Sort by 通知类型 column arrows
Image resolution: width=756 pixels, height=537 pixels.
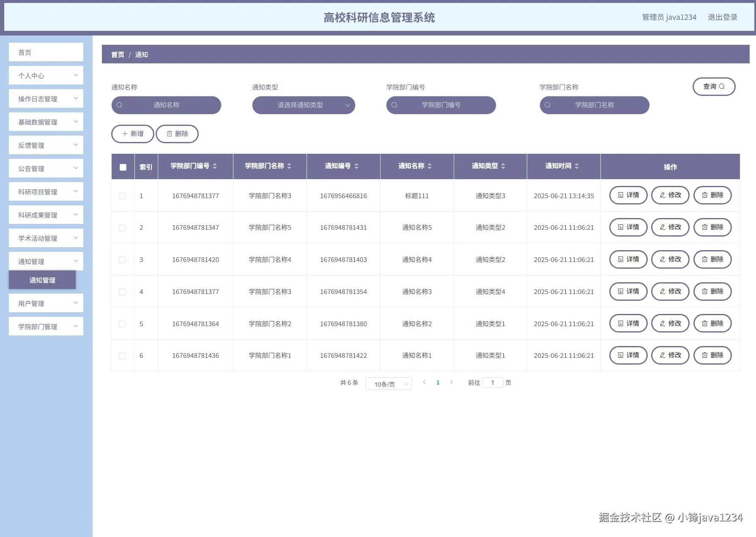[503, 166]
